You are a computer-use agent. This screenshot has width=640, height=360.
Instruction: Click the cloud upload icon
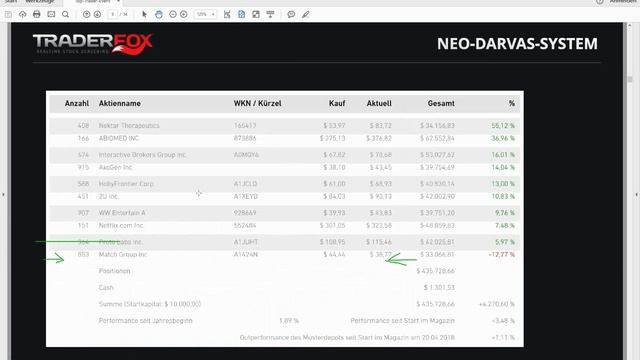(x=22, y=14)
